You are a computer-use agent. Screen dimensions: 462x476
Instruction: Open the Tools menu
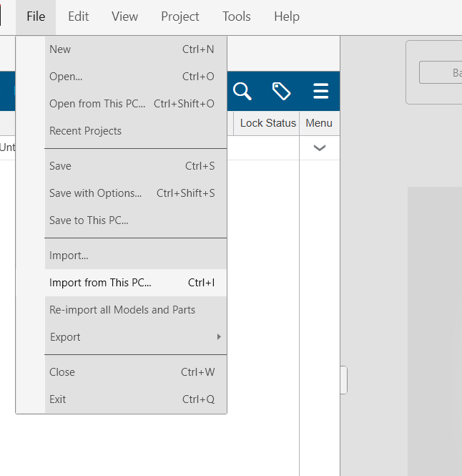click(236, 16)
